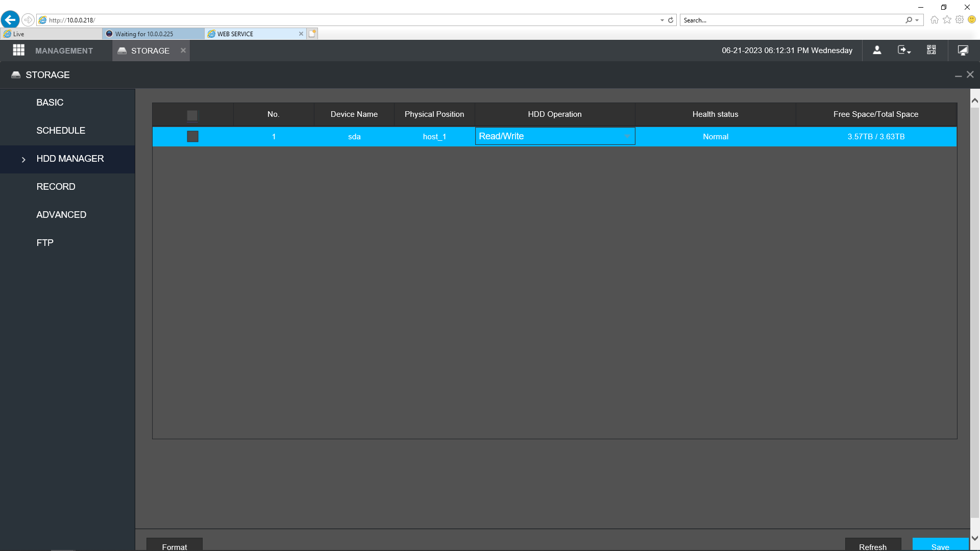Open browser favorites star
Screen dimensions: 980x551
click(947, 19)
